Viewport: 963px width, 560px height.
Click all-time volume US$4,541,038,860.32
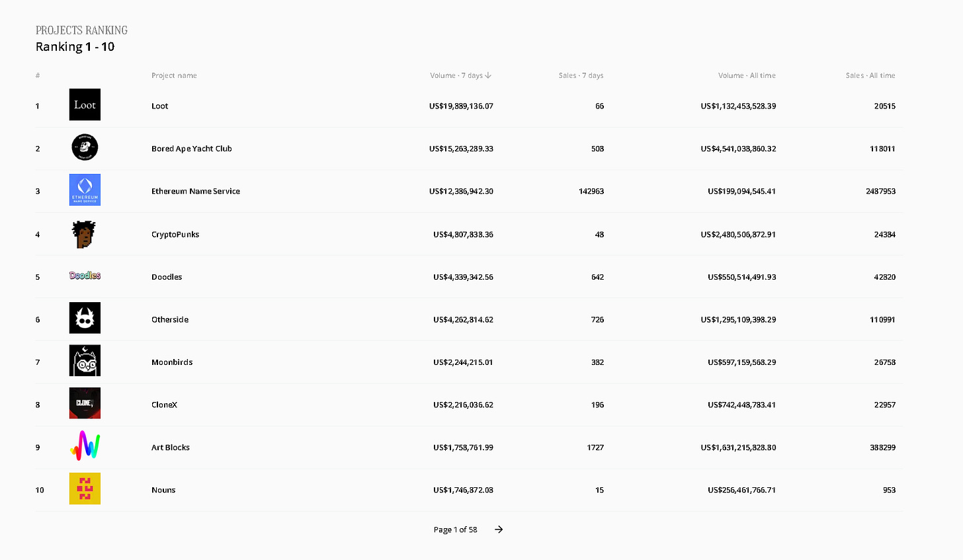(738, 149)
